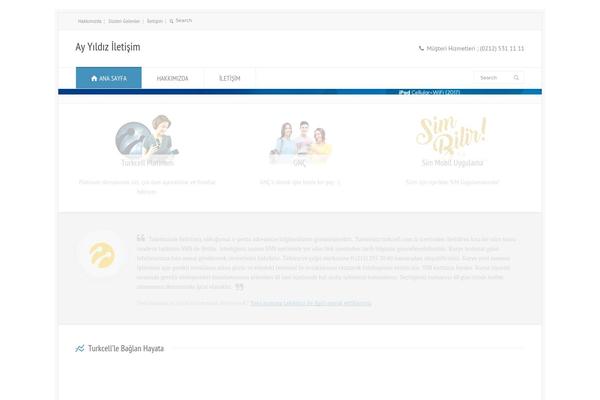This screenshot has width=600, height=400.
Task: Click the Ay Yıldız İletişim site title
Action: [x=108, y=47]
